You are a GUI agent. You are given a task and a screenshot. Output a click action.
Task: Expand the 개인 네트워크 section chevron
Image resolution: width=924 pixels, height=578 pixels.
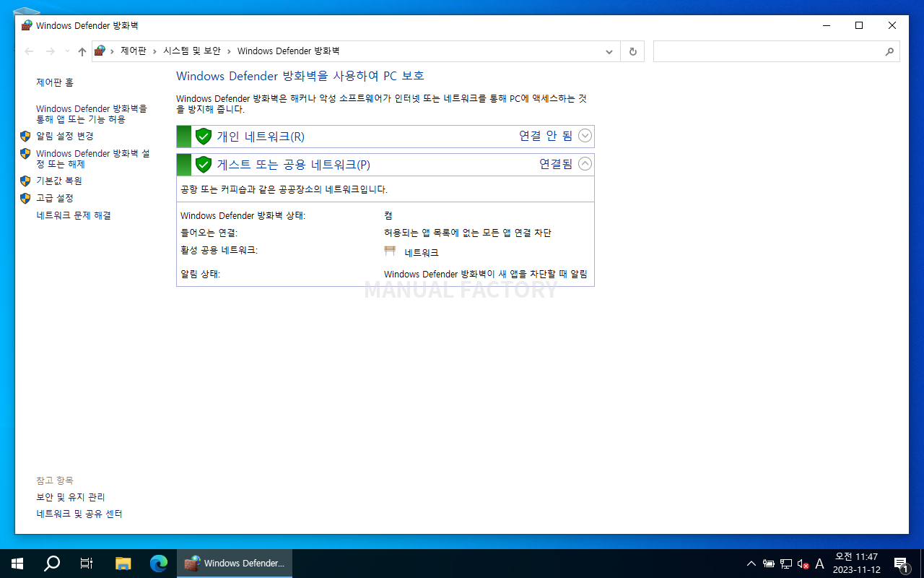(585, 136)
